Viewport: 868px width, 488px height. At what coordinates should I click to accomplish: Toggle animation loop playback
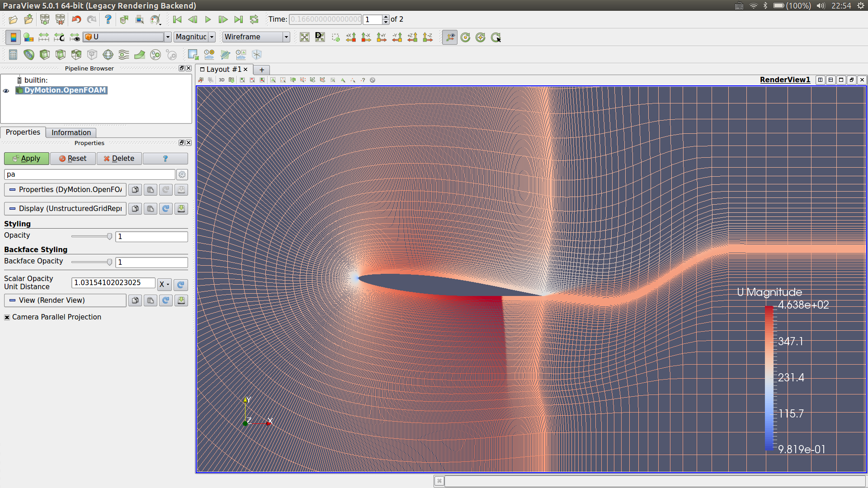coord(254,19)
